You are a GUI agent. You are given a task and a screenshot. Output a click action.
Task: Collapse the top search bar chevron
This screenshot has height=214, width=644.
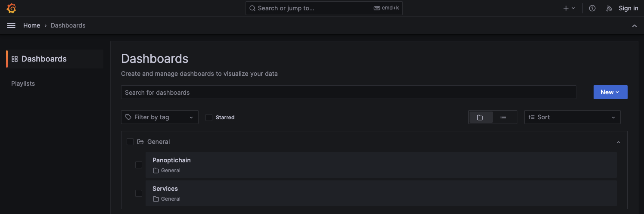tap(634, 26)
